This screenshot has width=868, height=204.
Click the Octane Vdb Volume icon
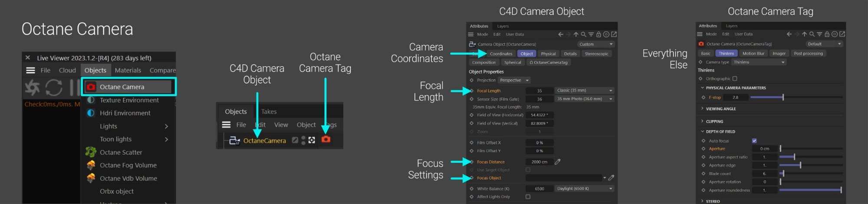point(91,178)
